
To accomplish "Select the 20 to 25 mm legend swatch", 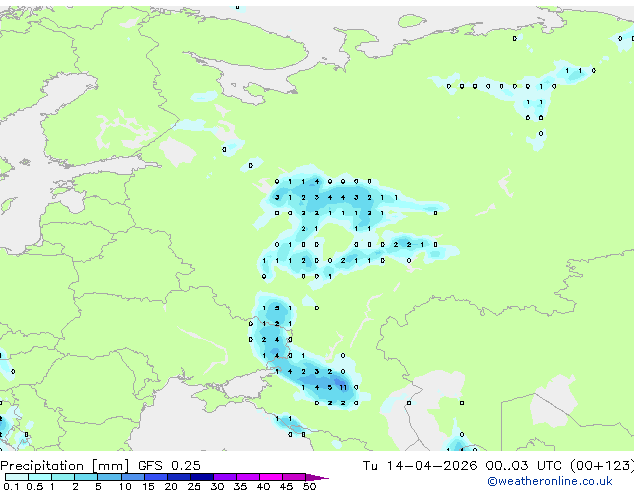I will 178,477.
